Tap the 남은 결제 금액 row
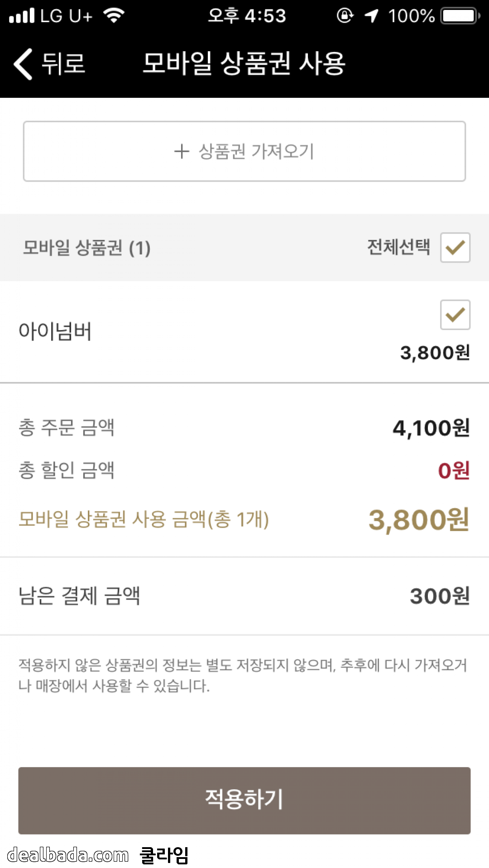Viewport: 489px width, 868px height. 244,596
